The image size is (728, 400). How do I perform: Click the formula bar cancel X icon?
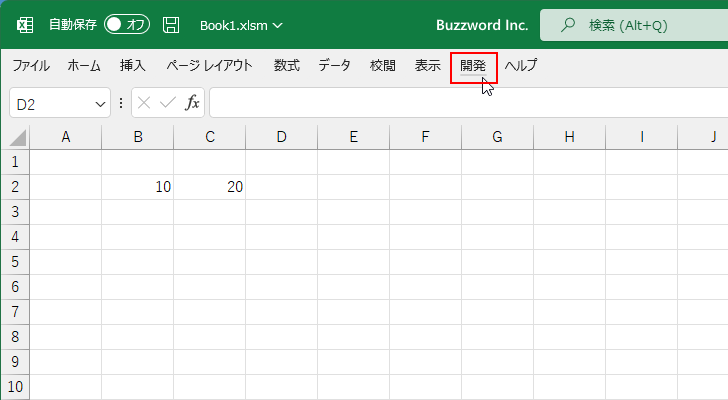pos(144,103)
